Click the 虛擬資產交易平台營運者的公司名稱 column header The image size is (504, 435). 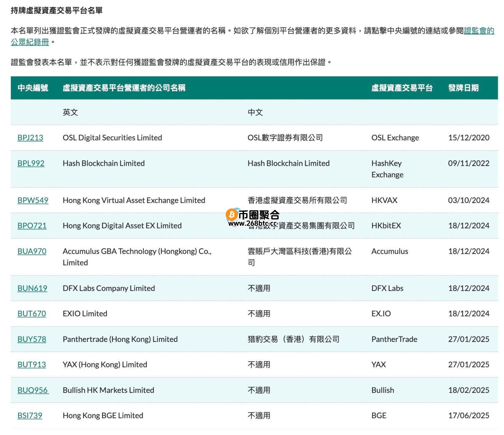(124, 88)
